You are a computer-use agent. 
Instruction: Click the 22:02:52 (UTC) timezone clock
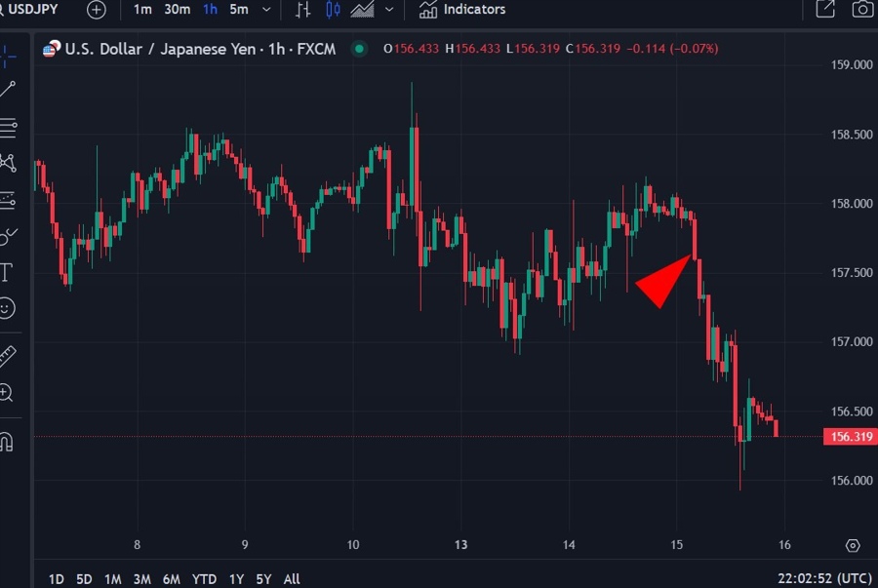[824, 578]
